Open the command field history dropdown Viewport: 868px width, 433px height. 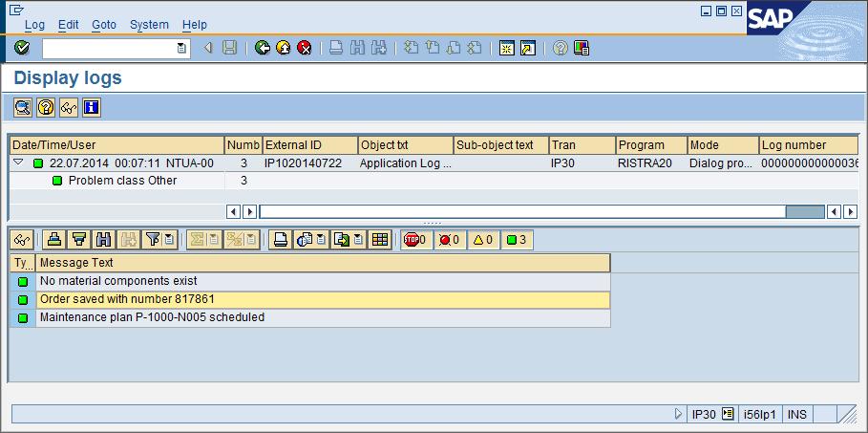click(x=181, y=48)
